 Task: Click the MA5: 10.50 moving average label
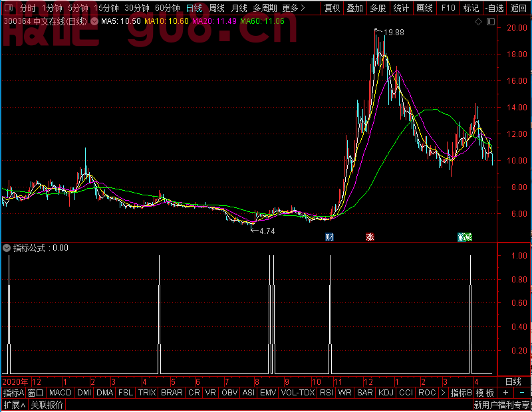(x=121, y=21)
